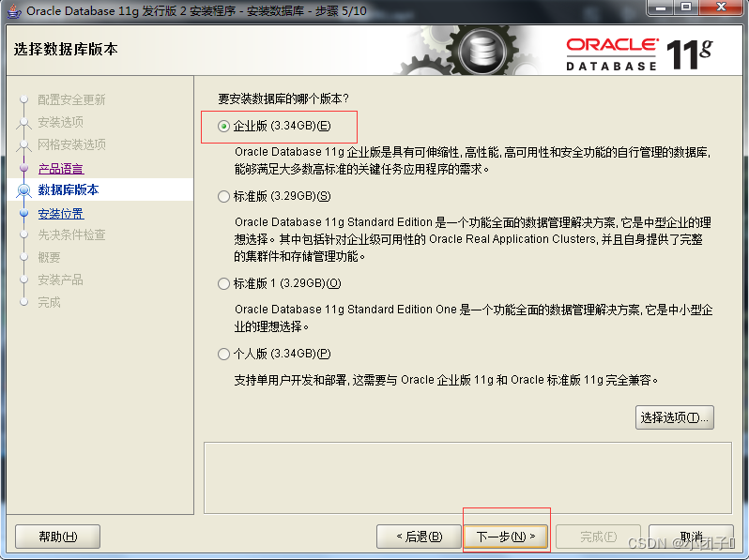The image size is (749, 560).
Task: Minimize the installer window
Action: click(661, 8)
